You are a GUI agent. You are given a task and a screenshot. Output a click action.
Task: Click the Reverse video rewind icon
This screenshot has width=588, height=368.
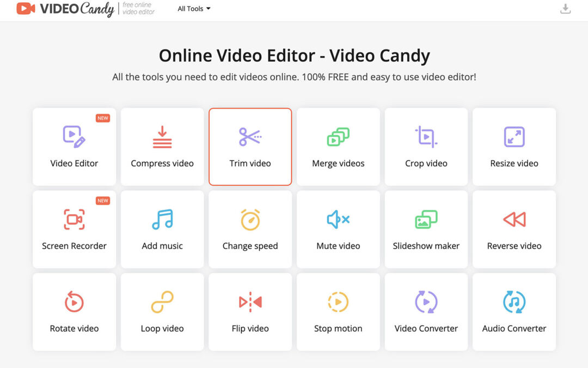tap(514, 219)
